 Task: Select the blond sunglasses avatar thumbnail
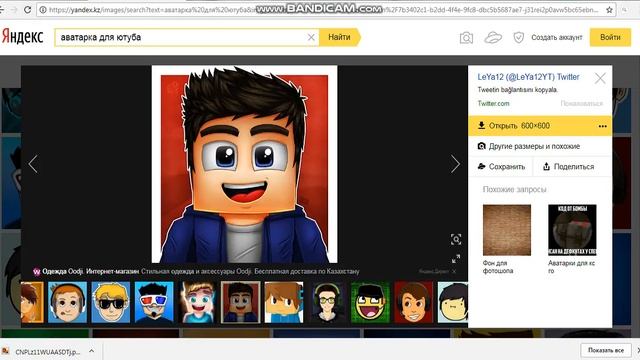[111, 302]
